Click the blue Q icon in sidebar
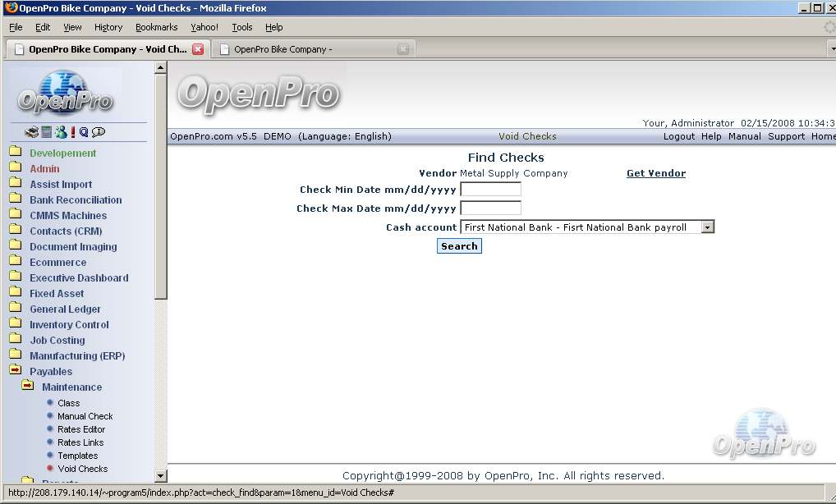This screenshot has height=504, width=836. click(84, 132)
